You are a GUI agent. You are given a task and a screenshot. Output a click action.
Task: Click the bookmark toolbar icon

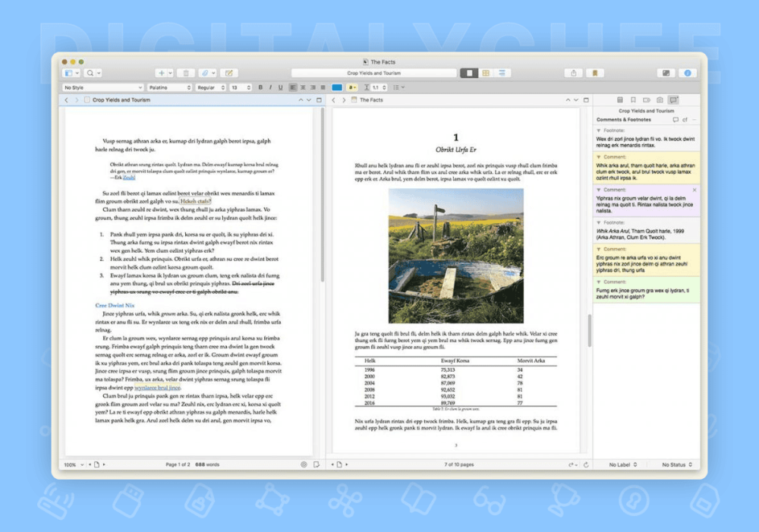pos(595,73)
